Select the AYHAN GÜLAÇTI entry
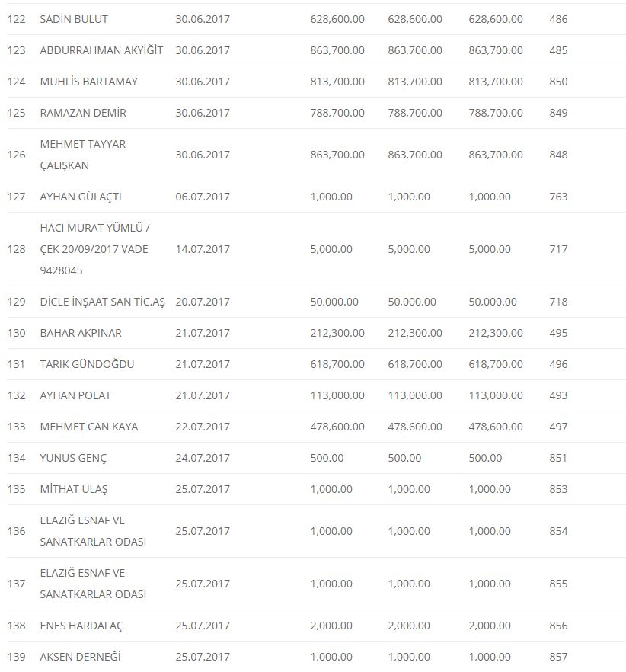Viewport: 626px width, 672px height. click(x=81, y=197)
